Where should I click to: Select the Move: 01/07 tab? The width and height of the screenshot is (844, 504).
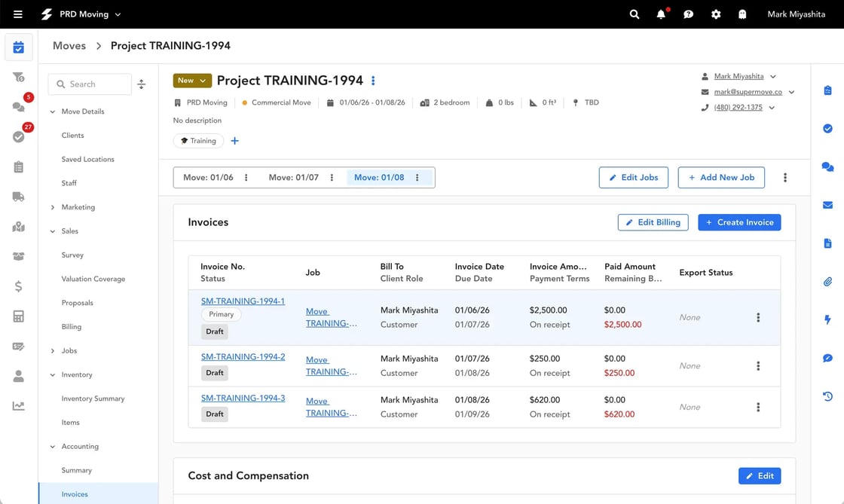(294, 178)
